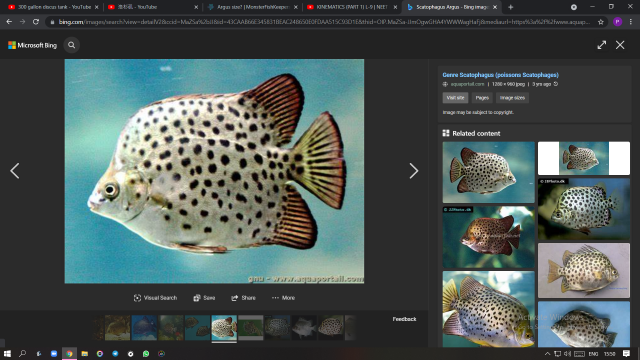Click the Pages button

(482, 98)
